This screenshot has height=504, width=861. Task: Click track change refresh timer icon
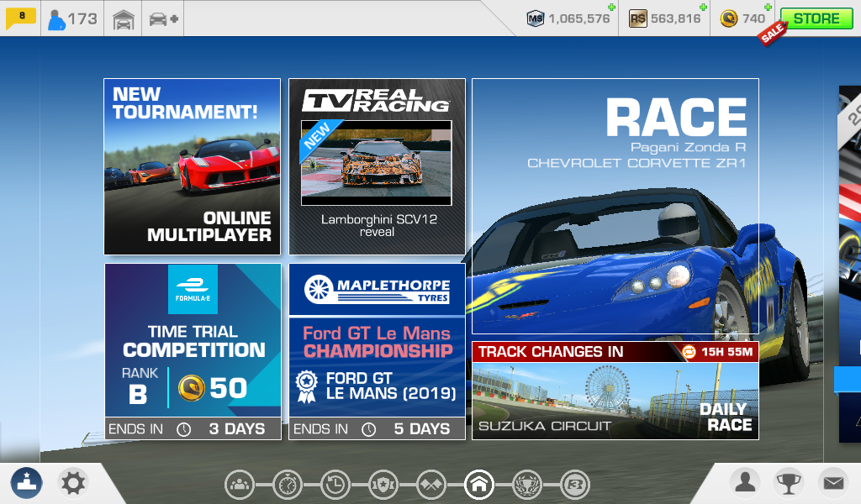click(x=689, y=351)
